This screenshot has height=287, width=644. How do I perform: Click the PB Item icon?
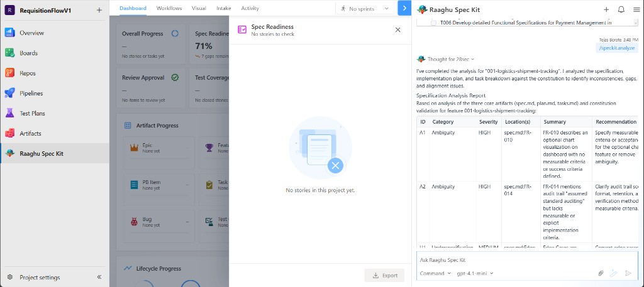(134, 185)
